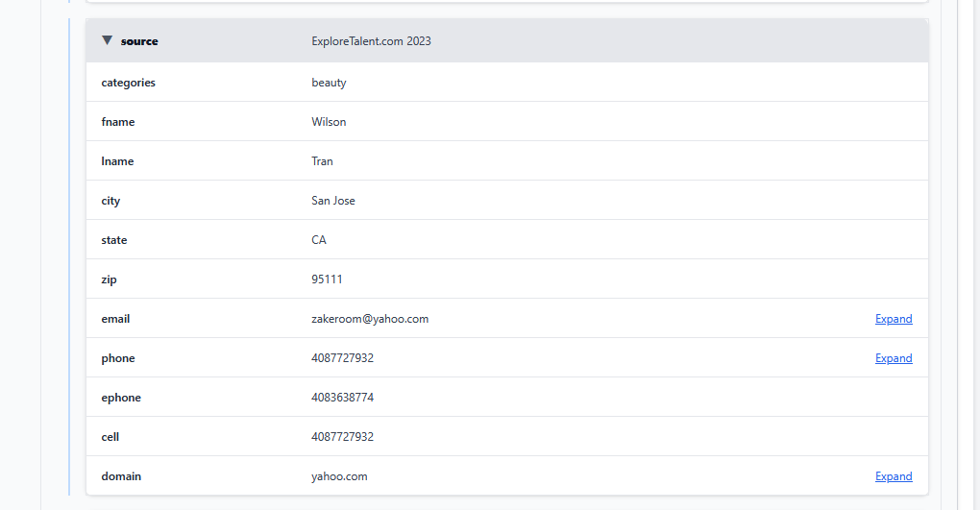Click the state value CA
Image resolution: width=980 pixels, height=510 pixels.
[319, 240]
